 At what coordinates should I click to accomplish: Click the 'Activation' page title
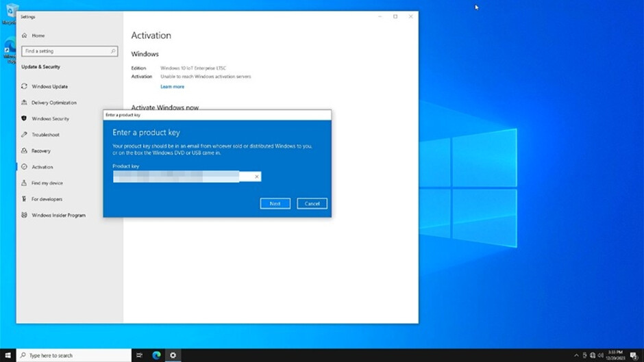tap(151, 36)
